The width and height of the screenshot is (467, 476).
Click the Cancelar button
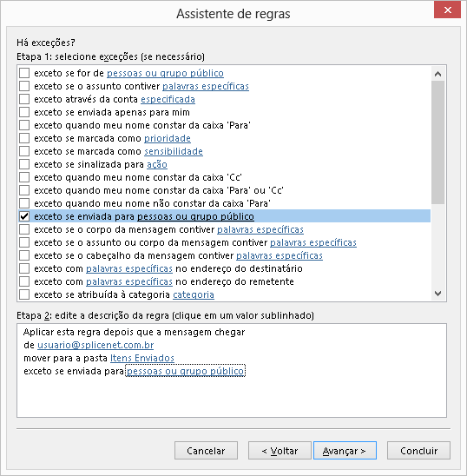tap(206, 451)
